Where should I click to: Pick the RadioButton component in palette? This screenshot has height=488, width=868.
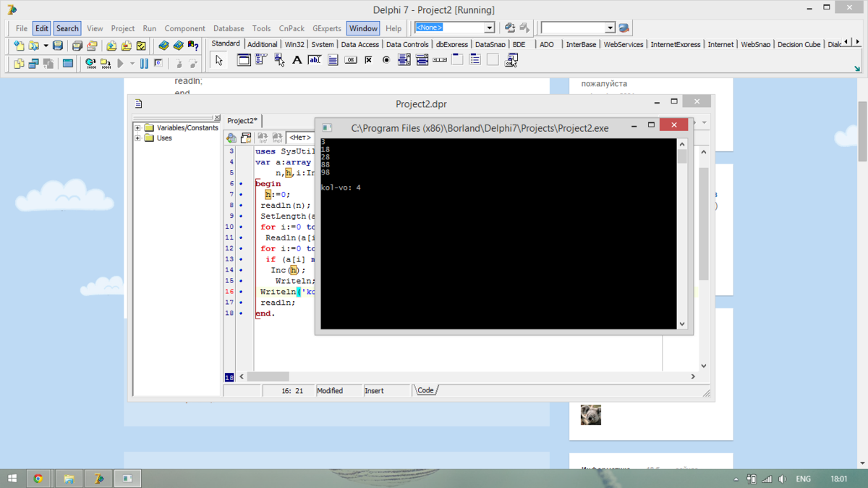tap(386, 60)
